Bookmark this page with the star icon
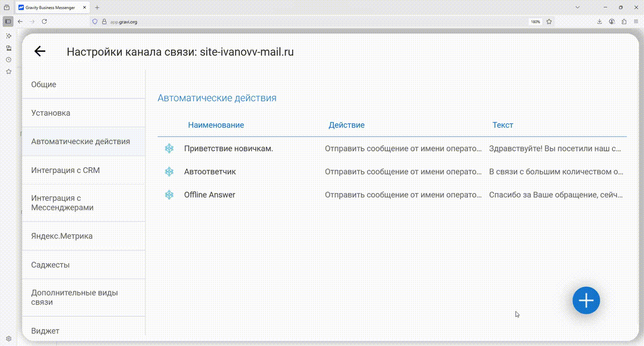 tap(549, 22)
